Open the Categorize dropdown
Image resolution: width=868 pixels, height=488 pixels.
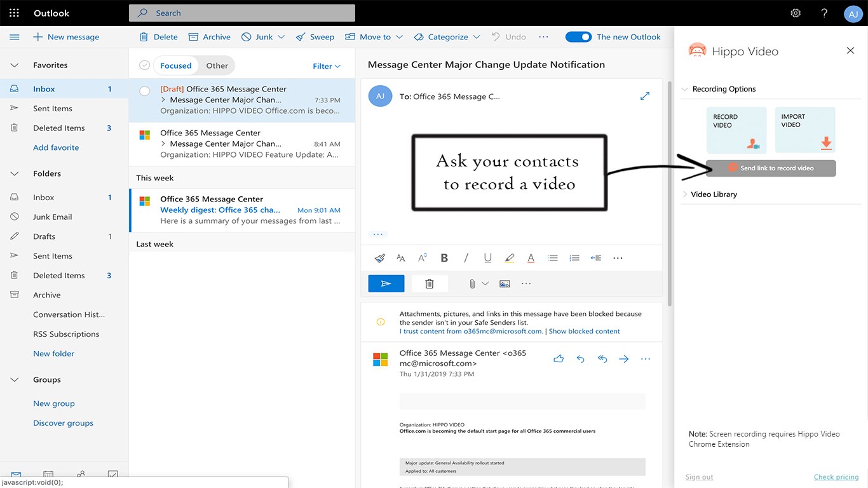coord(447,37)
